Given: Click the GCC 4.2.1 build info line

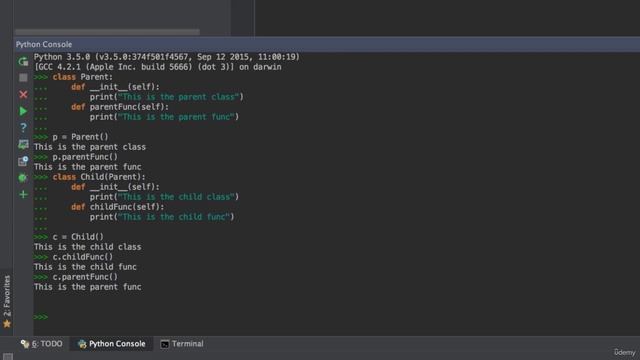Looking at the screenshot, I should coord(158,67).
